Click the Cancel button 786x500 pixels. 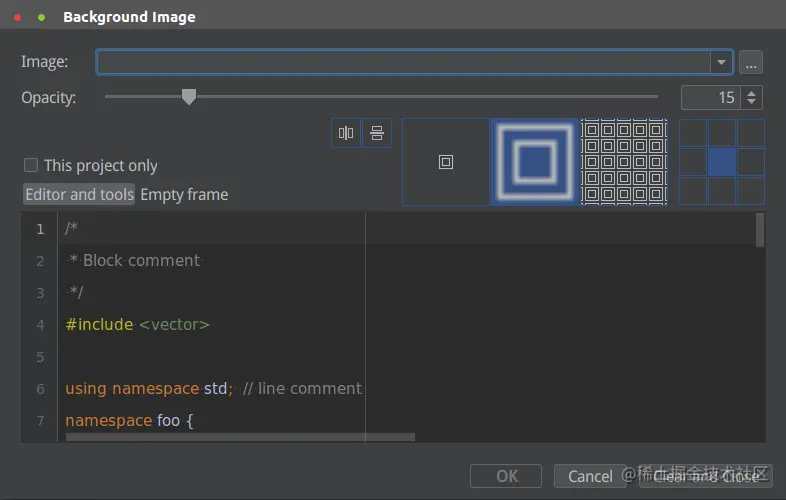click(x=590, y=476)
